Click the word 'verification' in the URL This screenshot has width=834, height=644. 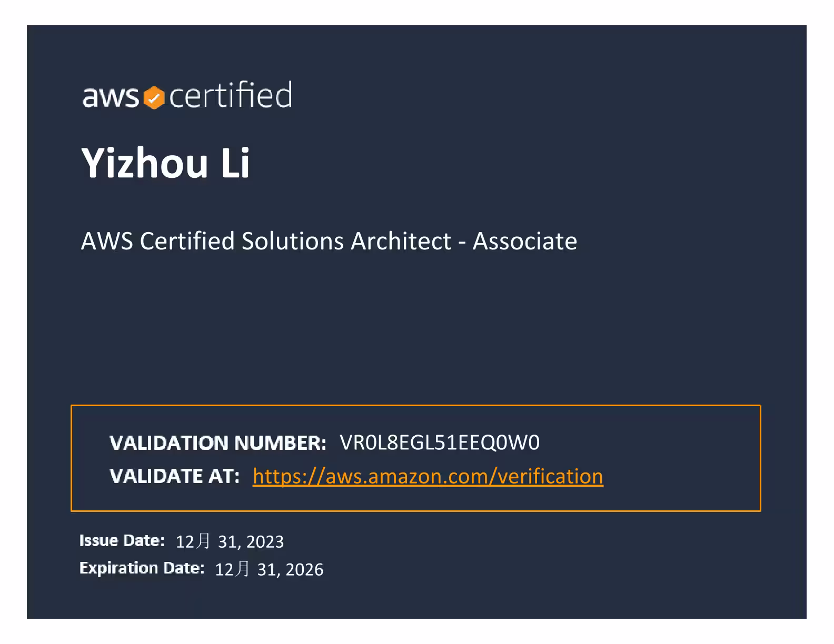(x=550, y=476)
